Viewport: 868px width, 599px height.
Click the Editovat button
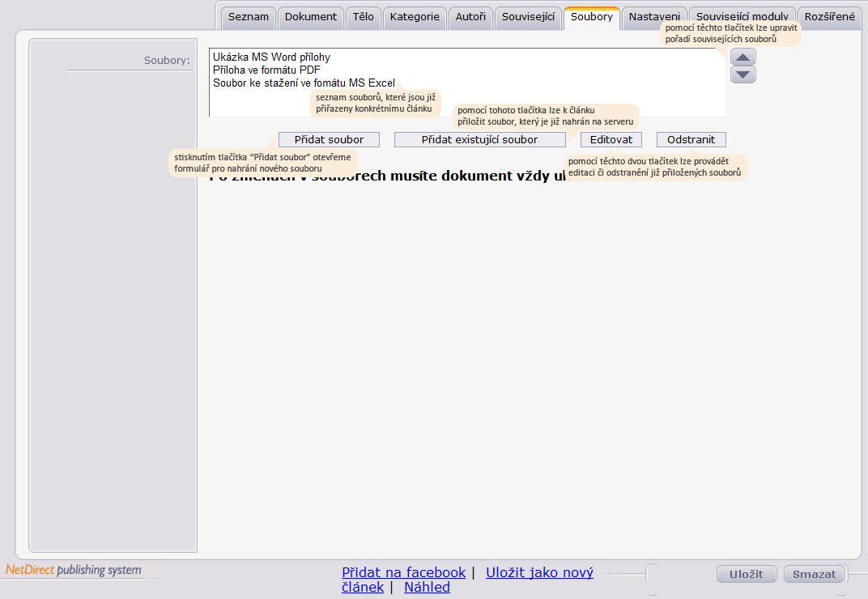tap(611, 139)
